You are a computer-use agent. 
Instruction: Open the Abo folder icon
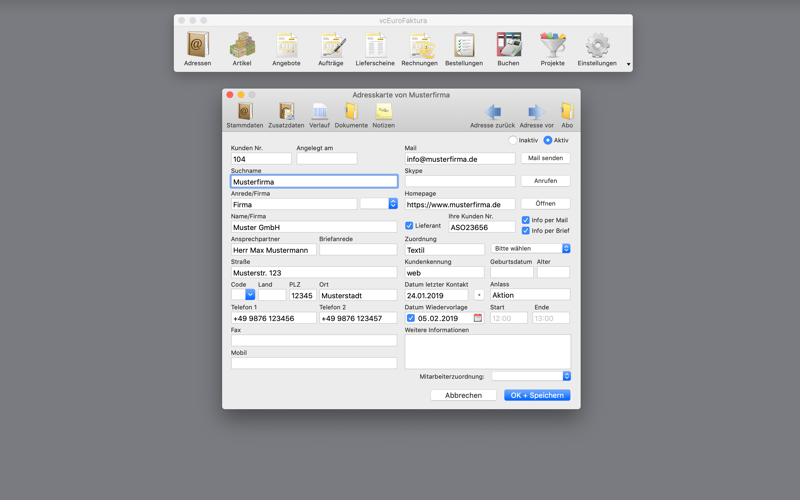click(x=567, y=111)
